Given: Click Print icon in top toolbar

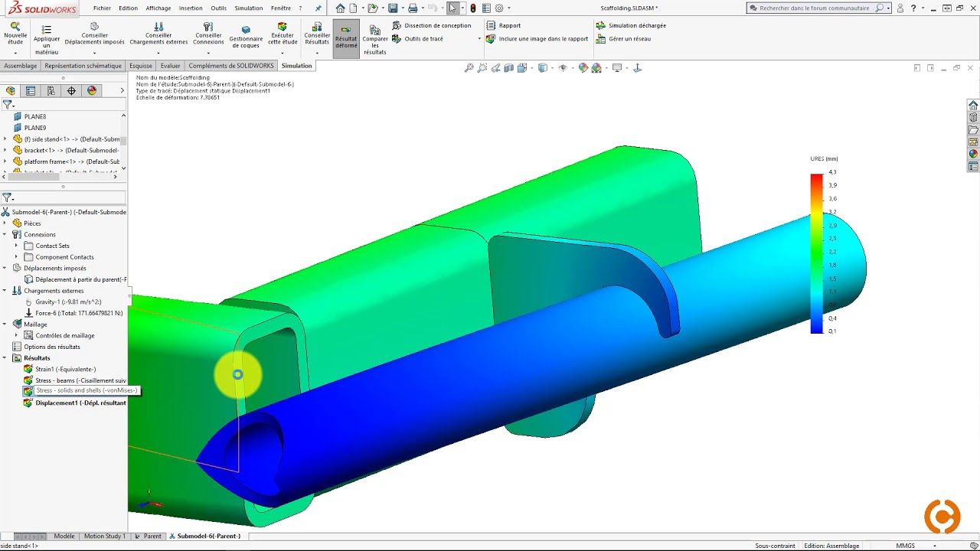Looking at the screenshot, I should tap(413, 8).
